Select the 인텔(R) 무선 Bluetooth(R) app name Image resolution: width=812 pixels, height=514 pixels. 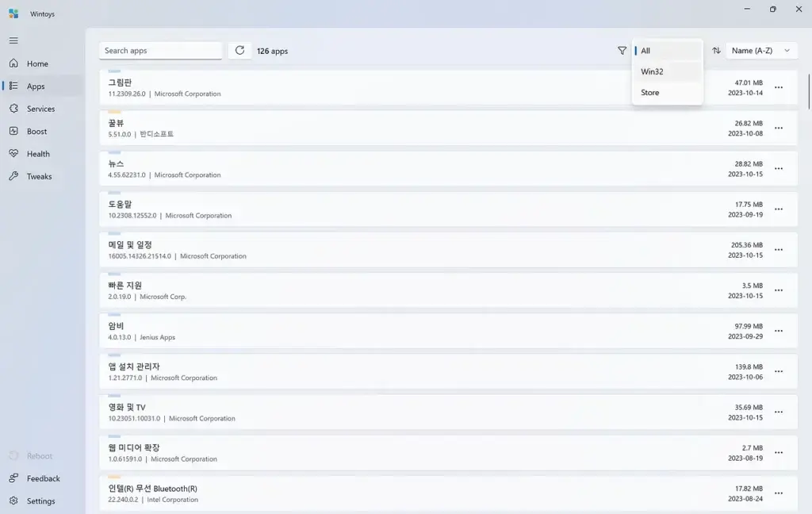point(153,489)
